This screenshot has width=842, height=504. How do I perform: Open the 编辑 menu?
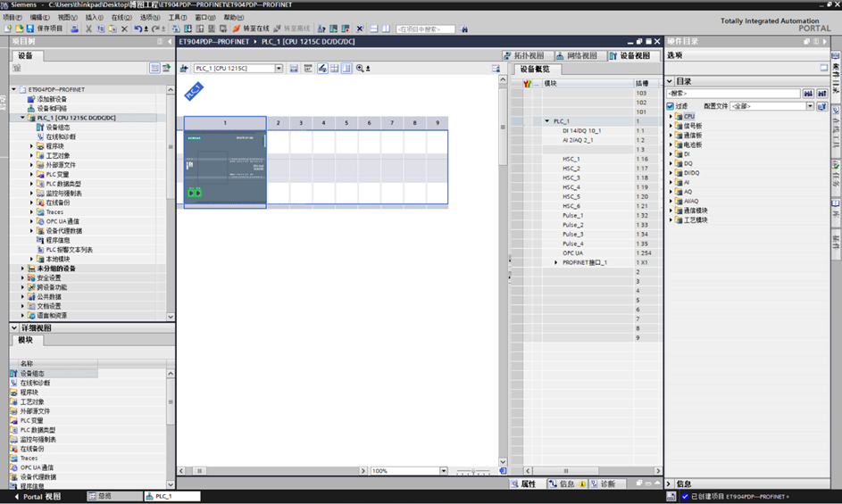tap(39, 17)
